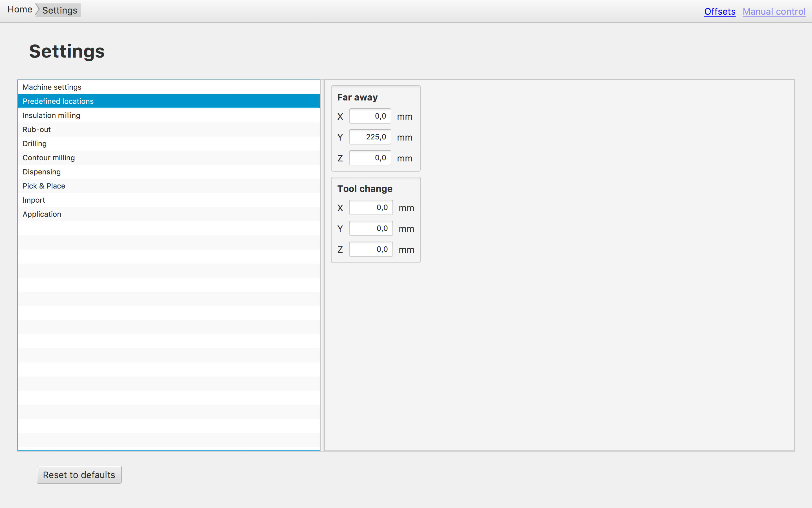Click the Far away X coordinate field
The image size is (812, 508).
pyautogui.click(x=370, y=116)
